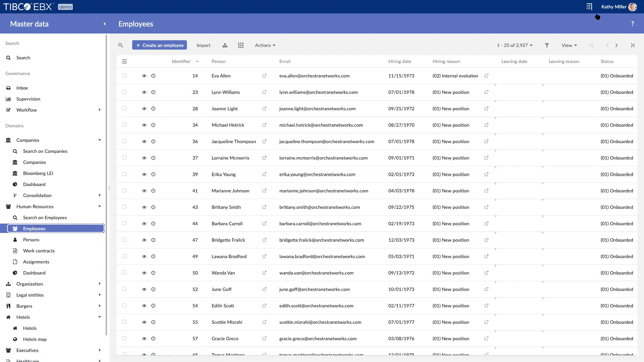
Task: Expand the Consolidation submenu arrow
Action: click(100, 195)
